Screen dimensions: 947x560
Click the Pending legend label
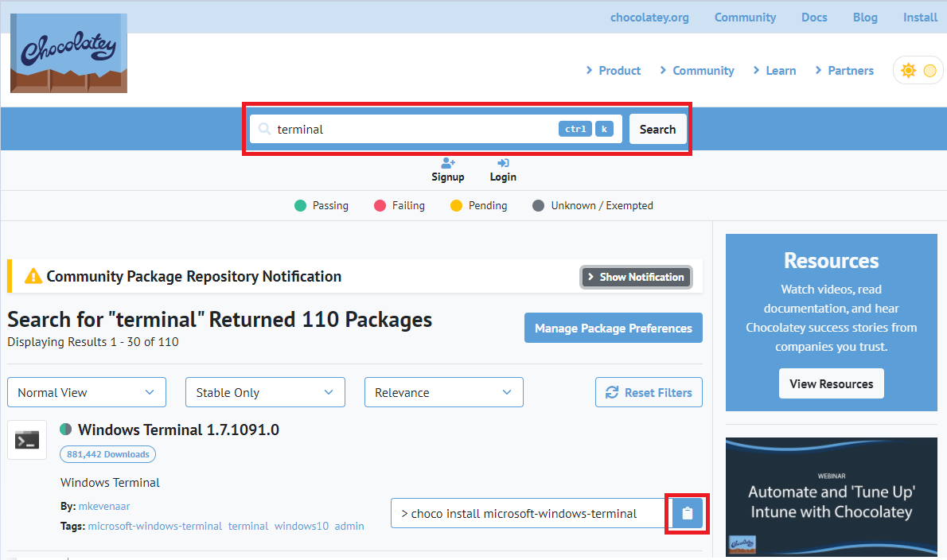pyautogui.click(x=487, y=206)
